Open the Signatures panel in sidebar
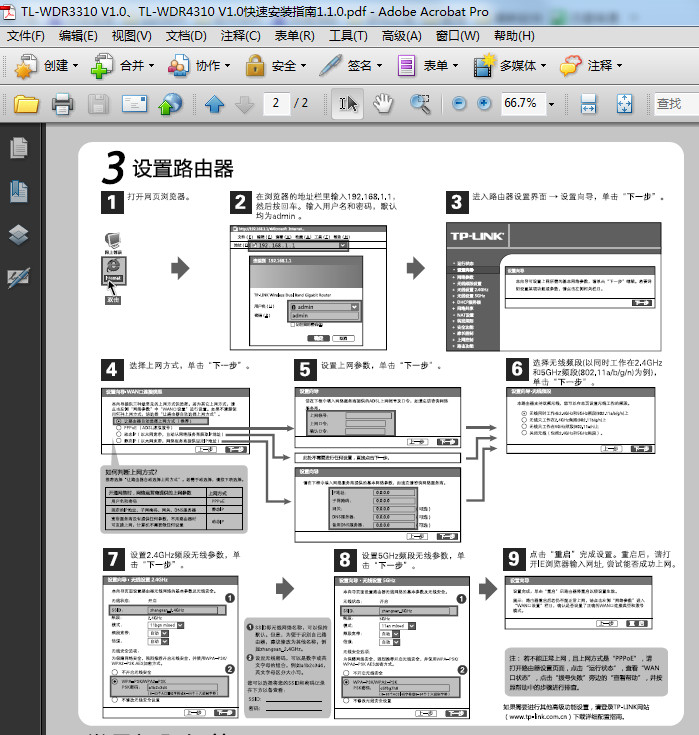The height and width of the screenshot is (735, 699). (19, 278)
